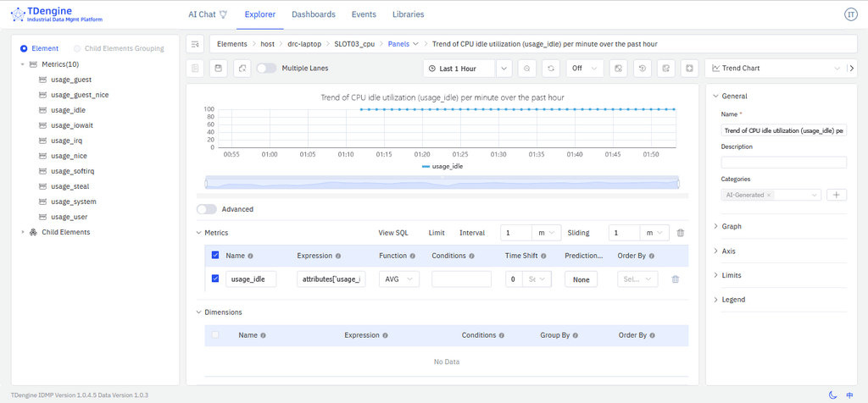Click the collapse sidebar icon beside breadcrumb
Screen dimensions: 868x403
(195, 44)
